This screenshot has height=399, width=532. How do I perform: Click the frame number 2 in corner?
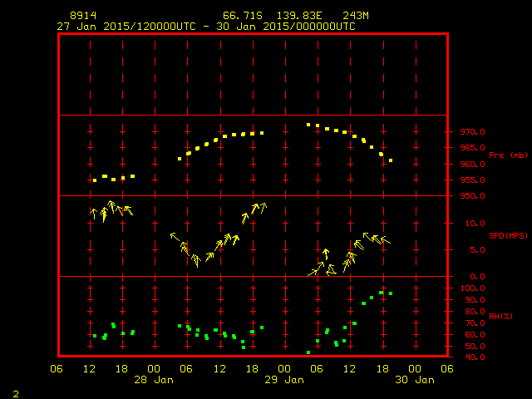pyautogui.click(x=15, y=391)
